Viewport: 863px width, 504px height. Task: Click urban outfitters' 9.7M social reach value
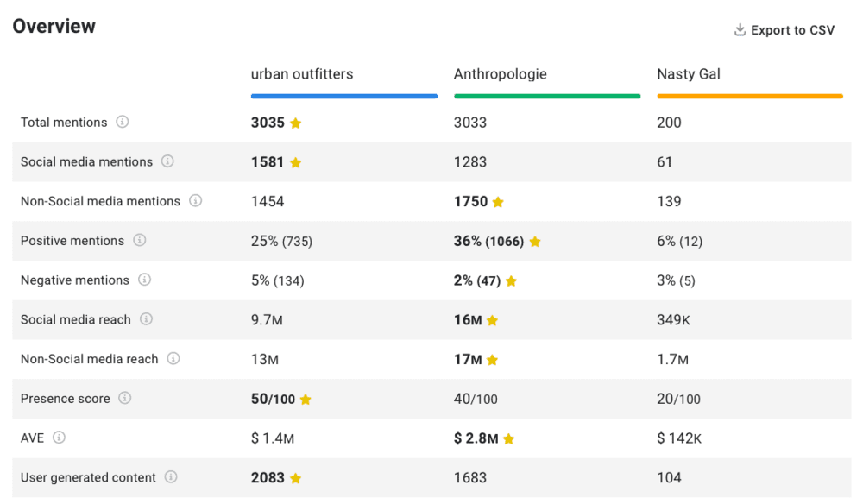pyautogui.click(x=267, y=320)
